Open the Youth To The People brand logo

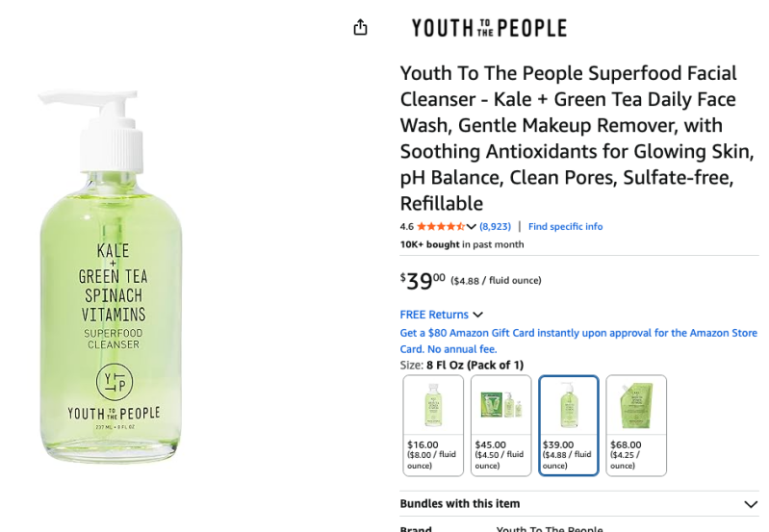(x=488, y=28)
